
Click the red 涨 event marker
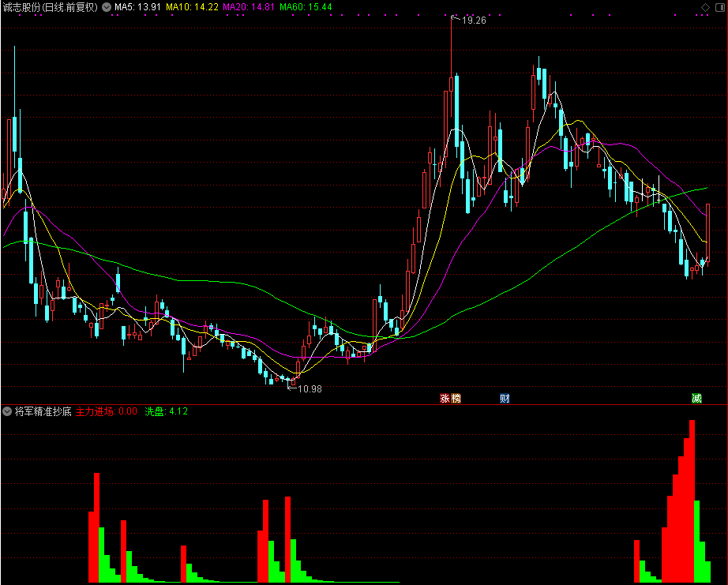click(445, 399)
